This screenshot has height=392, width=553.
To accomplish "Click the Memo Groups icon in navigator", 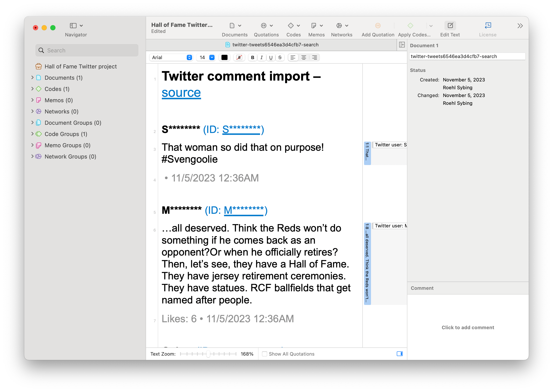I will (39, 145).
